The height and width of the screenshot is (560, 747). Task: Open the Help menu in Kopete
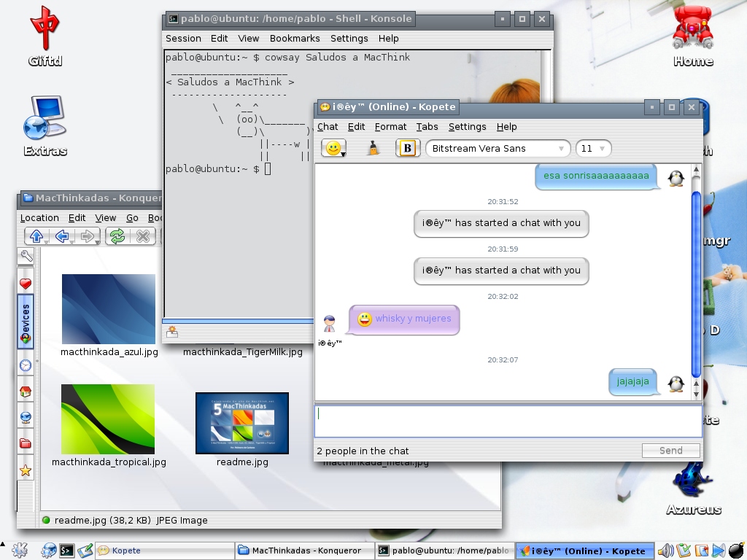click(506, 127)
